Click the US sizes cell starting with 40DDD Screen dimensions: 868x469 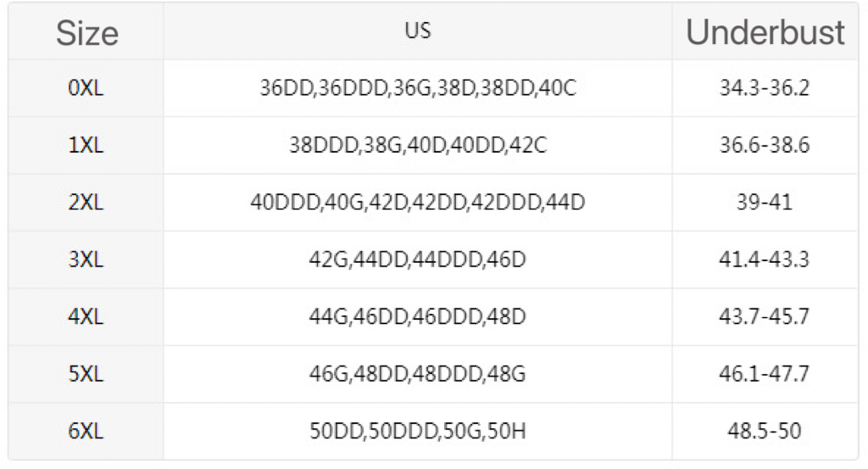coord(418,203)
